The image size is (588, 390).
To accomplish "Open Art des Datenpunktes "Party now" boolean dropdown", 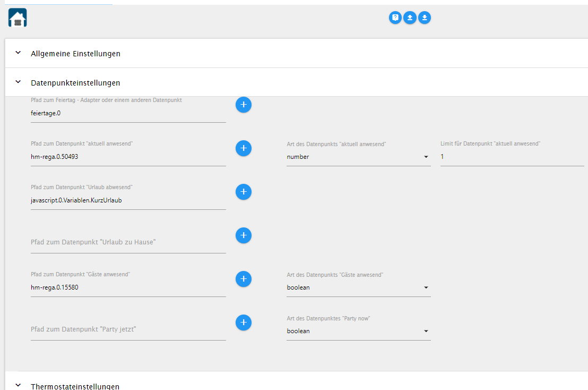I will coord(359,331).
